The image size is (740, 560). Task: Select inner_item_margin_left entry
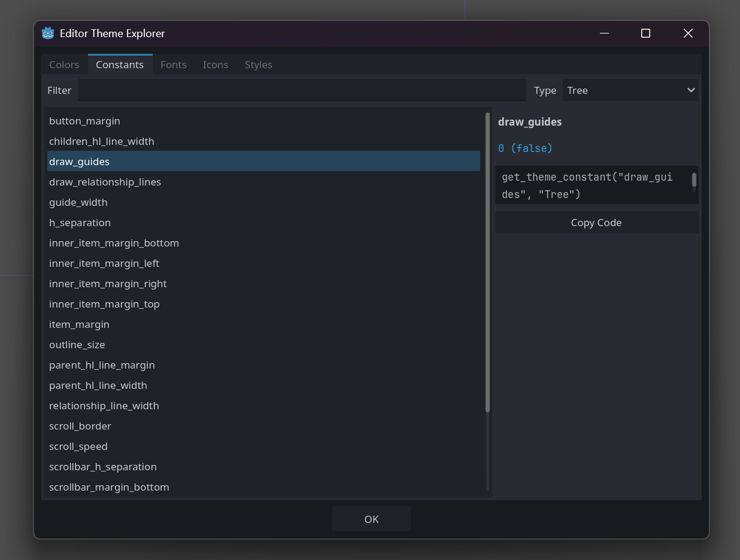click(263, 263)
